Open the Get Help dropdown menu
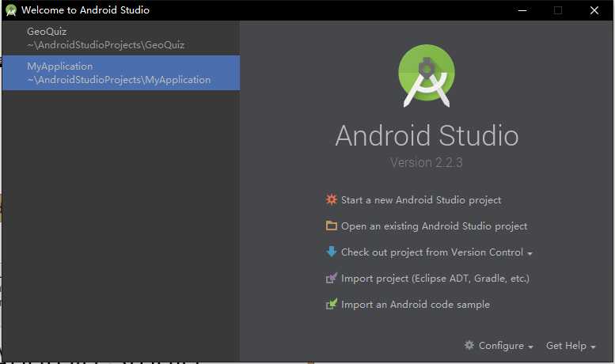The image size is (615, 364). tap(571, 346)
